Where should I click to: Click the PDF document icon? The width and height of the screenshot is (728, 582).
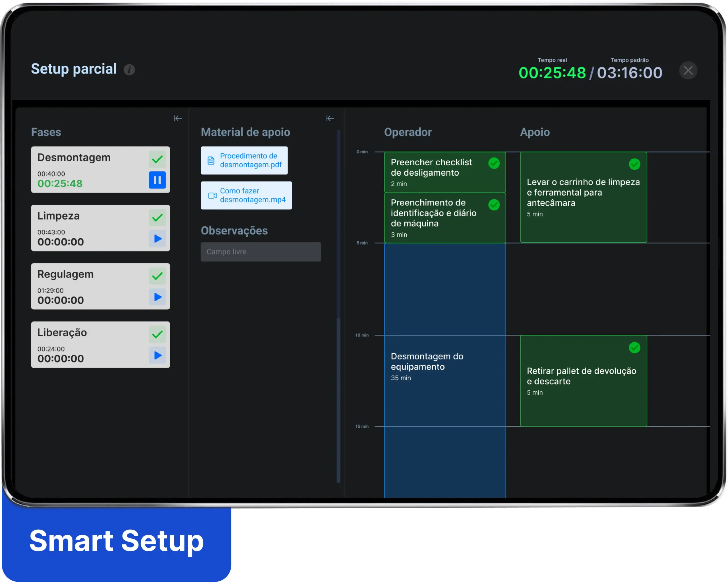point(211,161)
